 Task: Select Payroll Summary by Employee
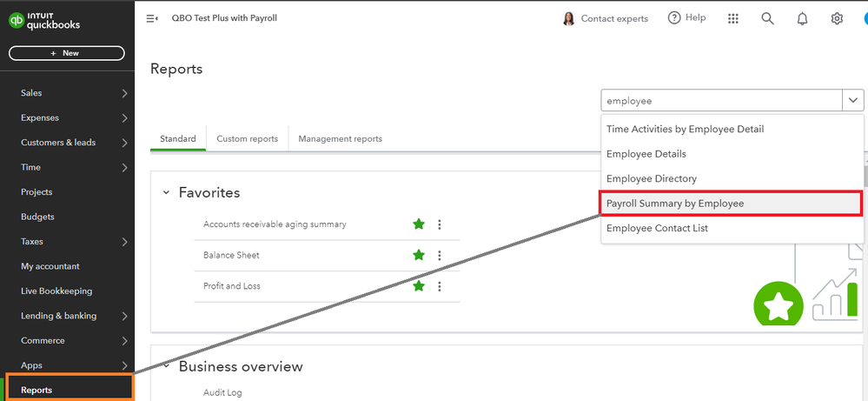click(x=732, y=204)
